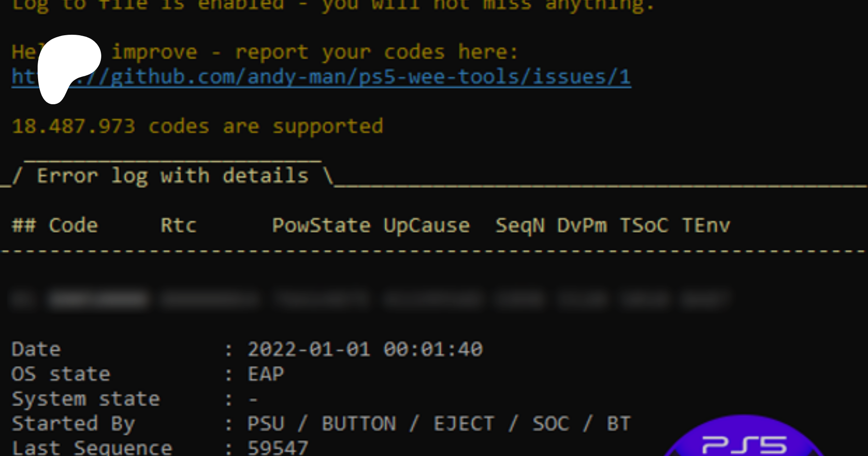The image size is (868, 456).
Task: Select the "Error log with details" tab
Action: coord(173,176)
